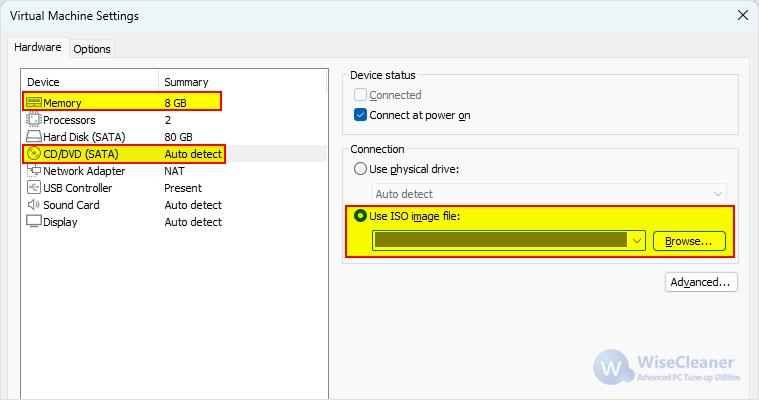This screenshot has height=400, width=759.
Task: Close the Virtual Machine Settings dialog
Action: [743, 15]
